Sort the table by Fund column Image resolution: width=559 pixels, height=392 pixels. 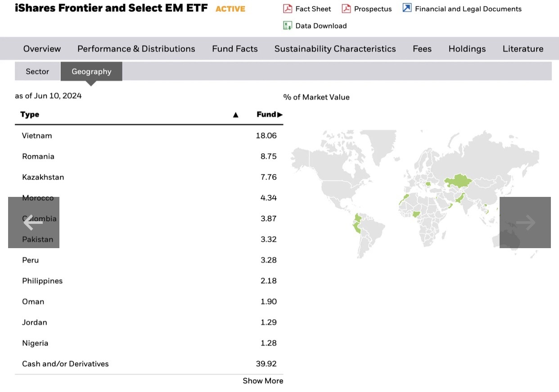tap(269, 115)
